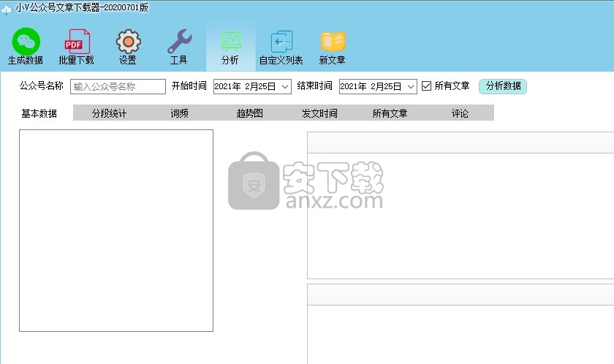The width and height of the screenshot is (614, 364).
Task: Click the upper right chart panel
Action: click(460, 205)
